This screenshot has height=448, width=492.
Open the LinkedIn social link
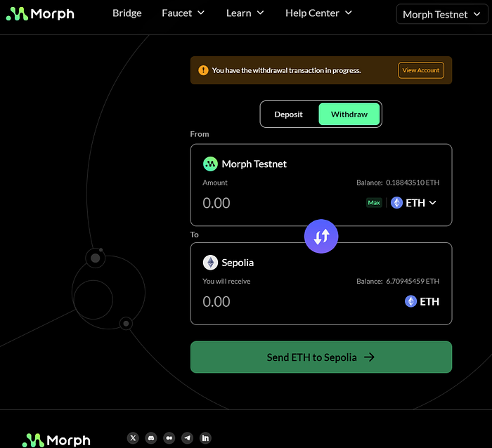click(x=205, y=438)
